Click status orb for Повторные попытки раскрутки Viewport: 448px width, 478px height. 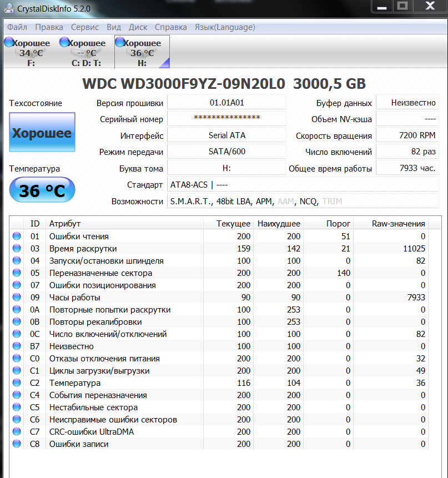point(17,309)
